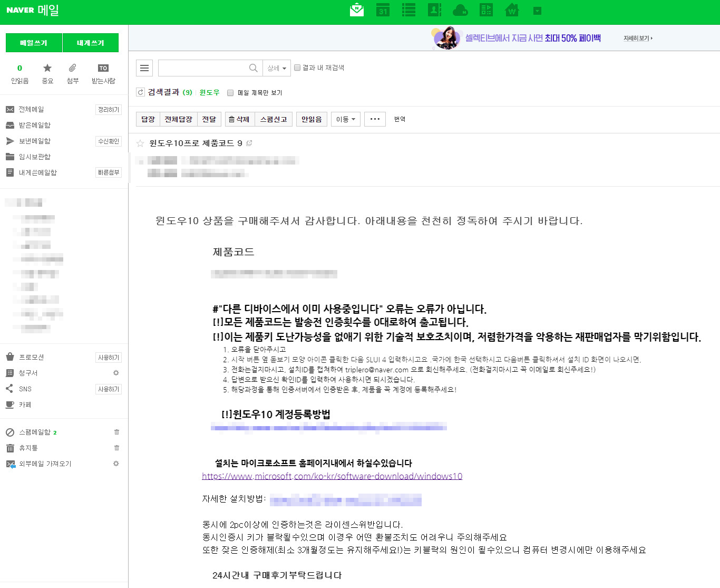This screenshot has width=720, height=588.
Task: Open the 프로모션 item in sidebar
Action: (x=31, y=357)
